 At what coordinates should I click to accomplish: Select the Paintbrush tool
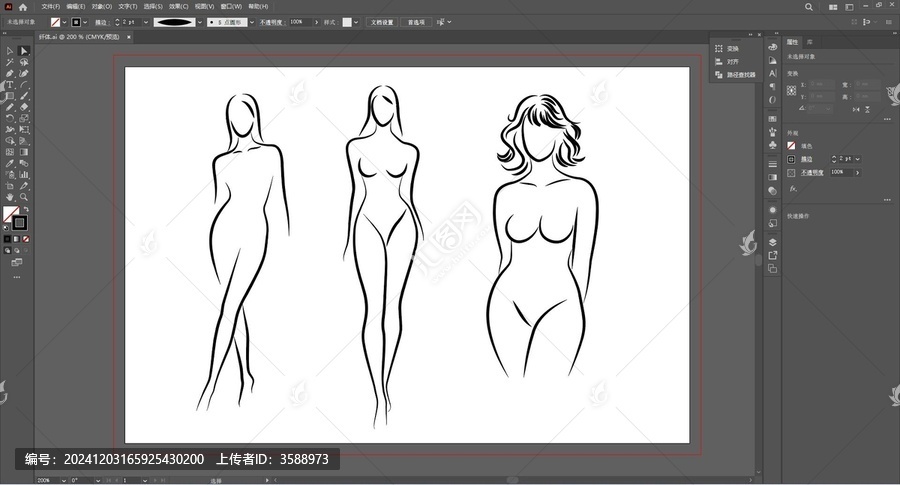coord(24,96)
